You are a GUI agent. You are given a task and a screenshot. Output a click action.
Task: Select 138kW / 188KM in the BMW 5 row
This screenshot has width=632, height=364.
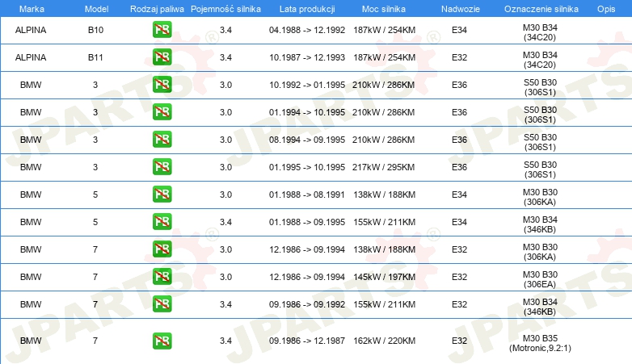[385, 194]
